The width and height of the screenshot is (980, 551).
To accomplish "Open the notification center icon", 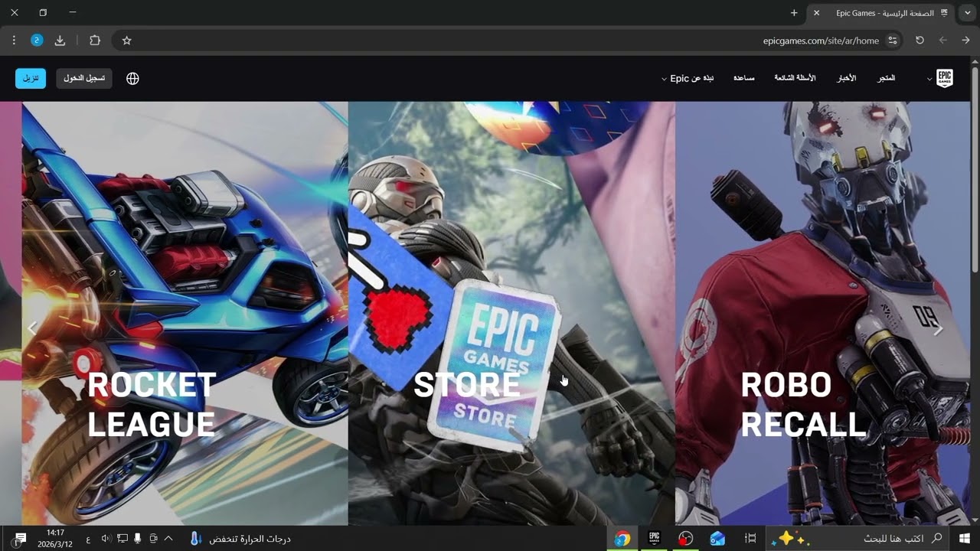I will (x=21, y=539).
